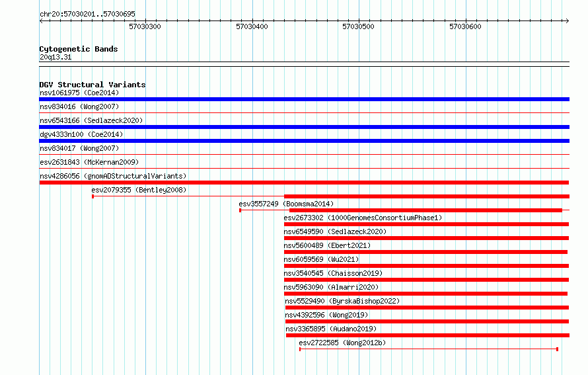Click nsv3365895 (Audano2019) label

(331, 329)
